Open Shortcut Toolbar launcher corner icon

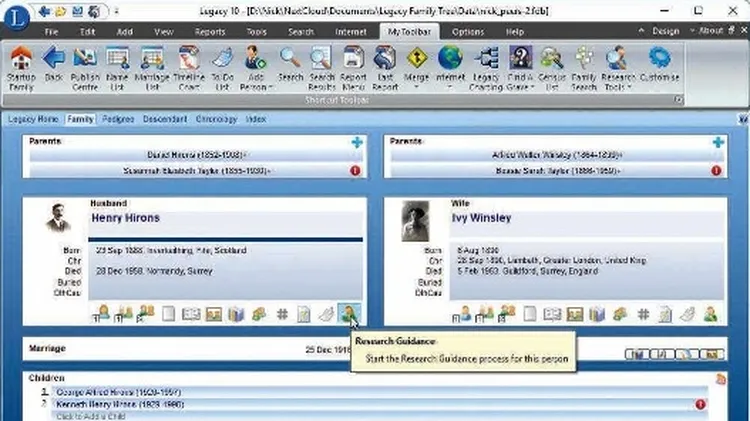coord(678,100)
